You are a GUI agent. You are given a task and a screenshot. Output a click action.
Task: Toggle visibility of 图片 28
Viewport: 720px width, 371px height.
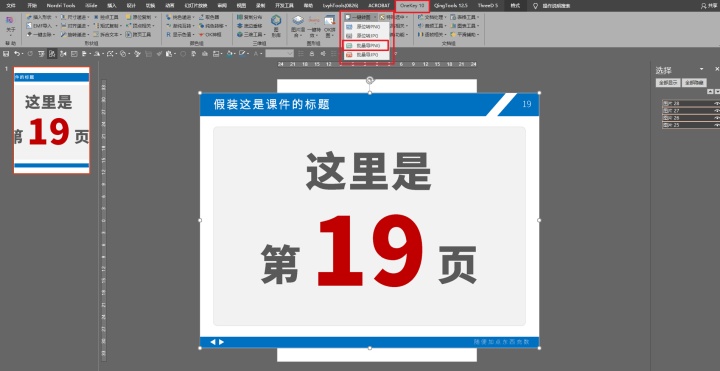(x=716, y=104)
